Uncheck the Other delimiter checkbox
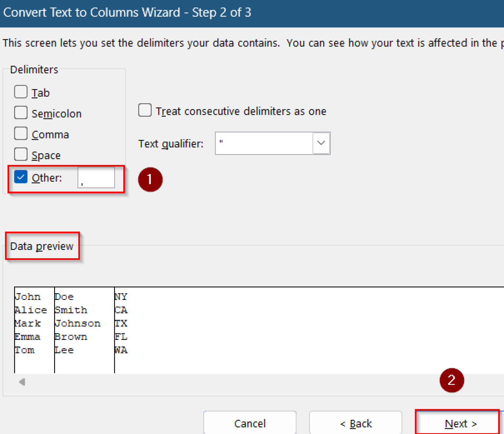This screenshot has width=504, height=434. click(21, 176)
